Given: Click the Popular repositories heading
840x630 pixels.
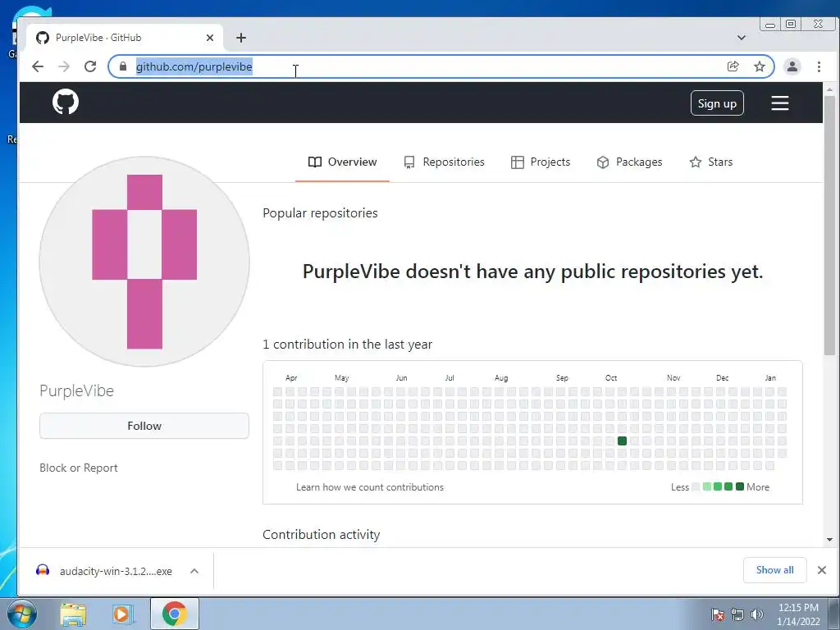Looking at the screenshot, I should pyautogui.click(x=320, y=212).
